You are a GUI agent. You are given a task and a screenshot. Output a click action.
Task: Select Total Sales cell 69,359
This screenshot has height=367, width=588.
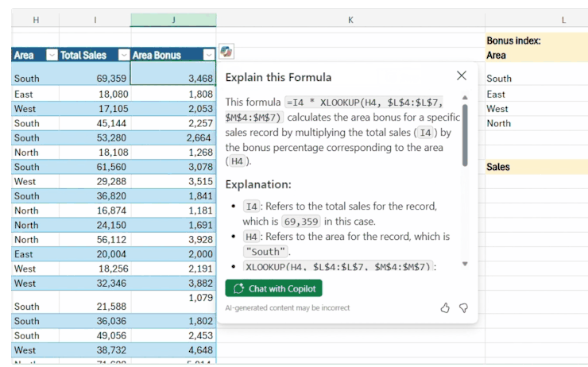(x=95, y=73)
